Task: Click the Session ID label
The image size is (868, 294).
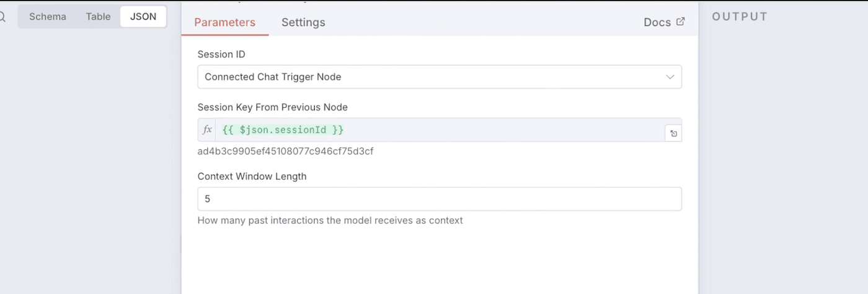Action: point(221,55)
